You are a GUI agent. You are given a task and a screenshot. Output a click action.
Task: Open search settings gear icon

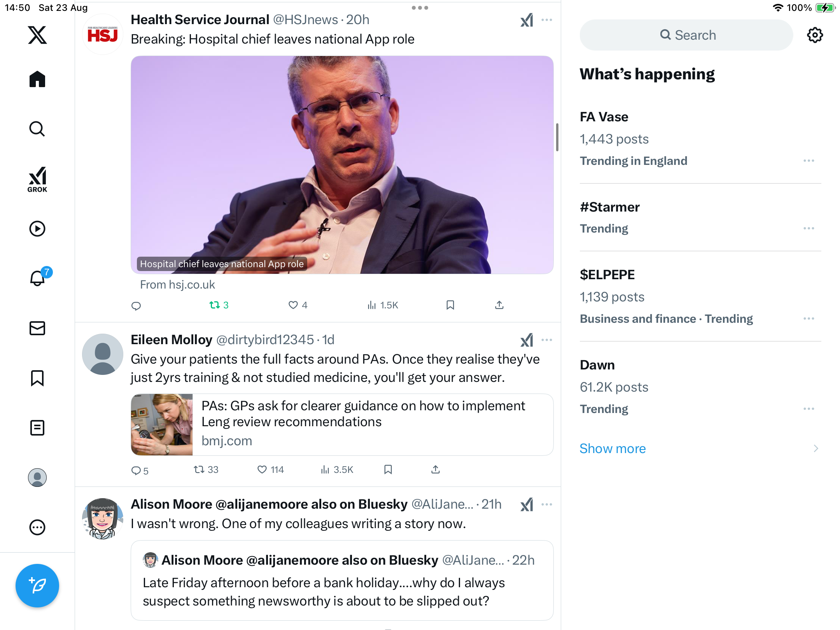pos(815,35)
